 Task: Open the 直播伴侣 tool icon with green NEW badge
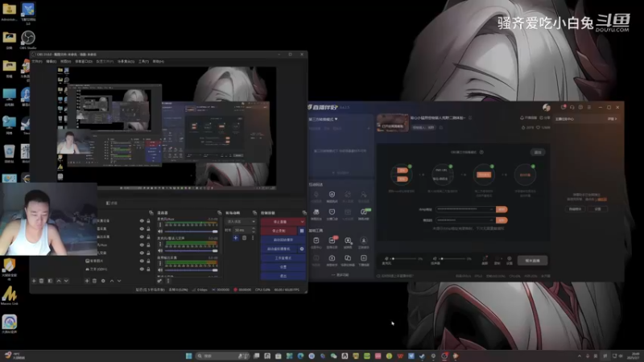point(364,212)
